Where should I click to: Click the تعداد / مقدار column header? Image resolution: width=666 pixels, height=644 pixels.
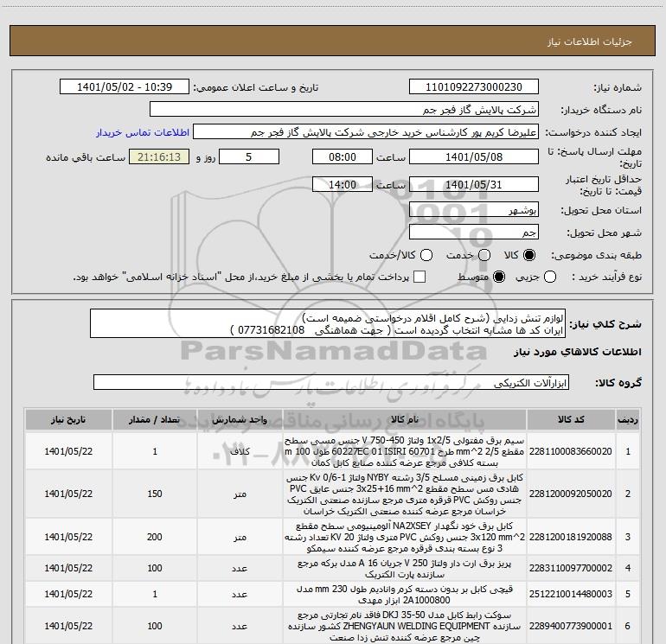(x=155, y=419)
